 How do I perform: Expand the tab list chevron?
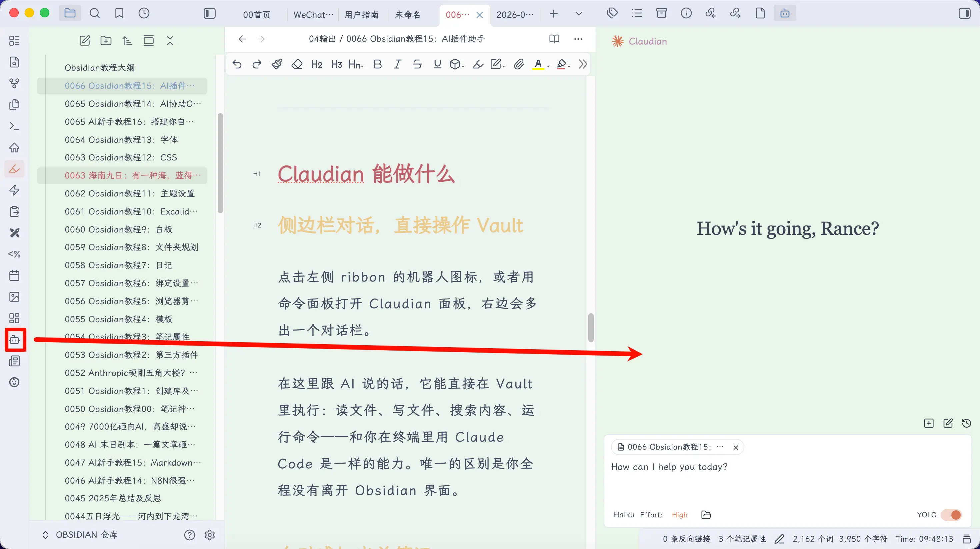tap(579, 14)
